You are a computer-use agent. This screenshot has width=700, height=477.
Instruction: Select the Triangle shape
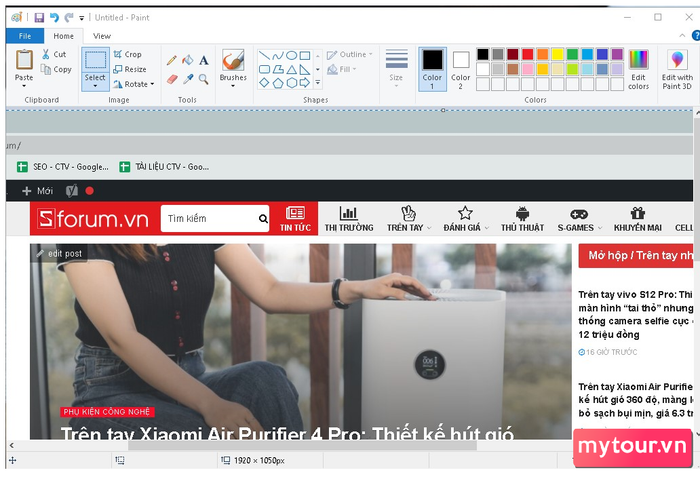pyautogui.click(x=291, y=69)
